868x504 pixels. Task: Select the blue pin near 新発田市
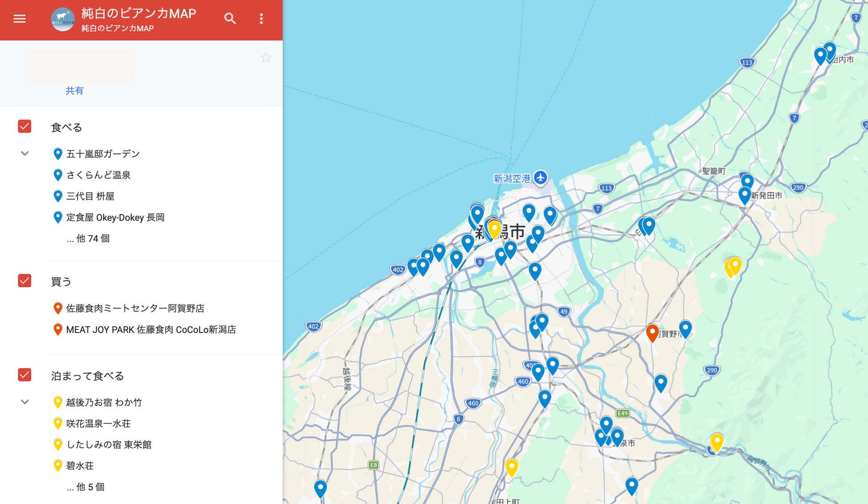(x=745, y=195)
